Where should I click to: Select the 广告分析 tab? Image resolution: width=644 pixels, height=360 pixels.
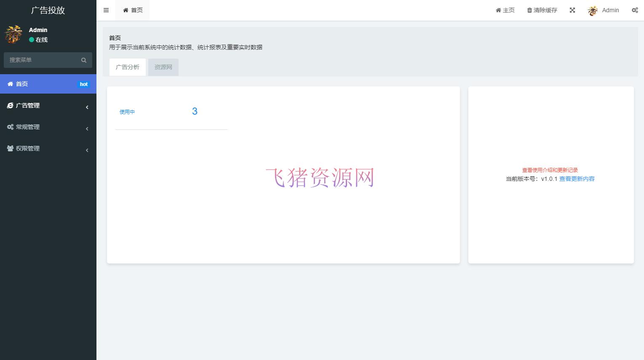tap(127, 67)
